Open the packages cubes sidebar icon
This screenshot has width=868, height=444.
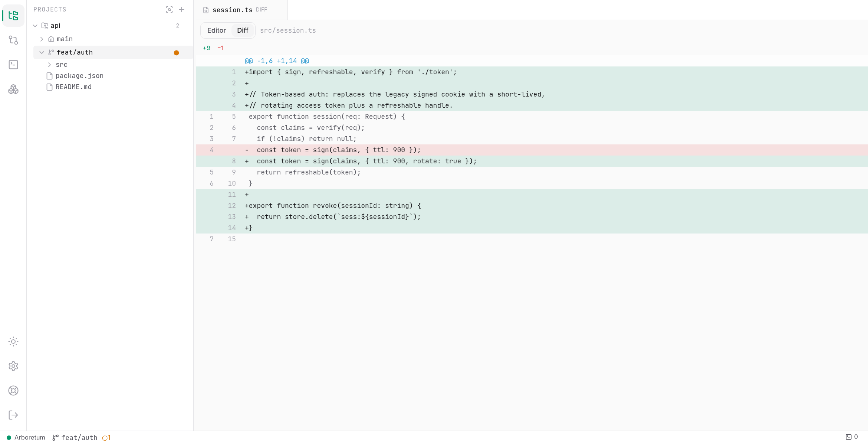[x=13, y=89]
